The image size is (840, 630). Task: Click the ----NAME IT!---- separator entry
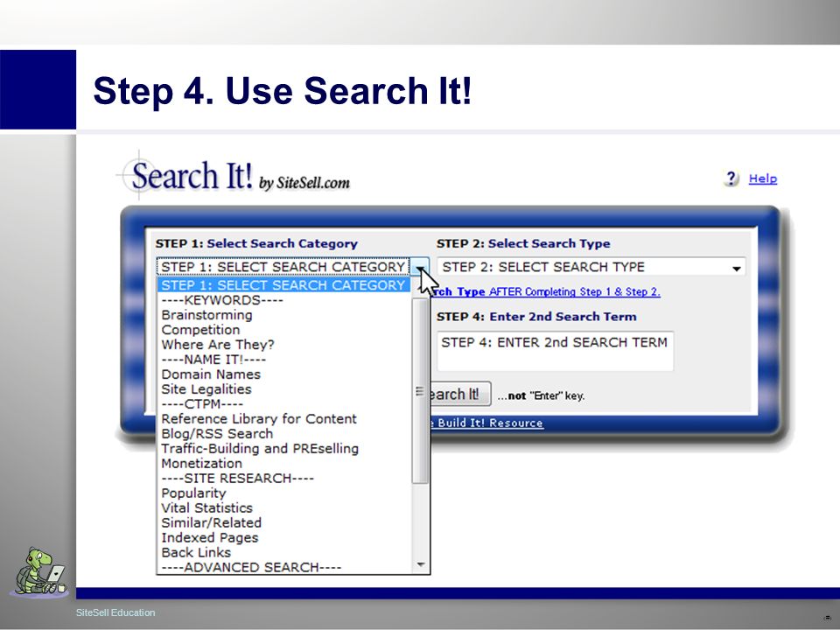pyautogui.click(x=213, y=360)
